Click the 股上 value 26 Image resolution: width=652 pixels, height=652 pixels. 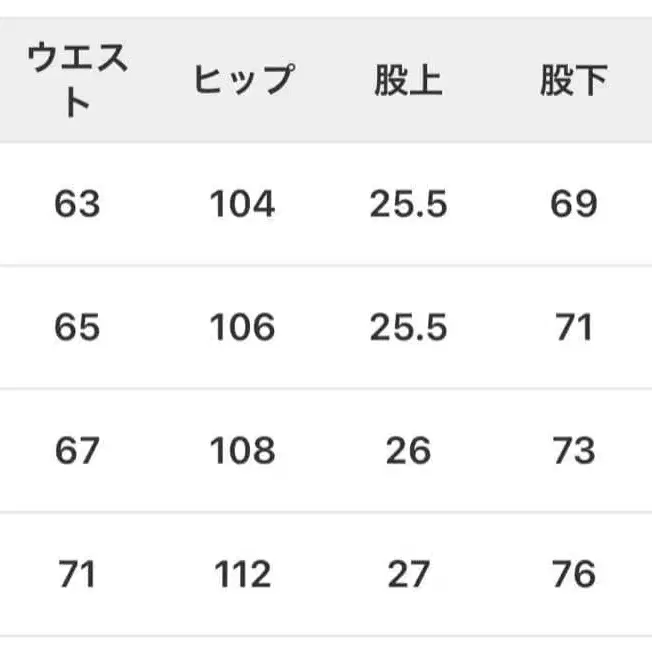(x=408, y=451)
